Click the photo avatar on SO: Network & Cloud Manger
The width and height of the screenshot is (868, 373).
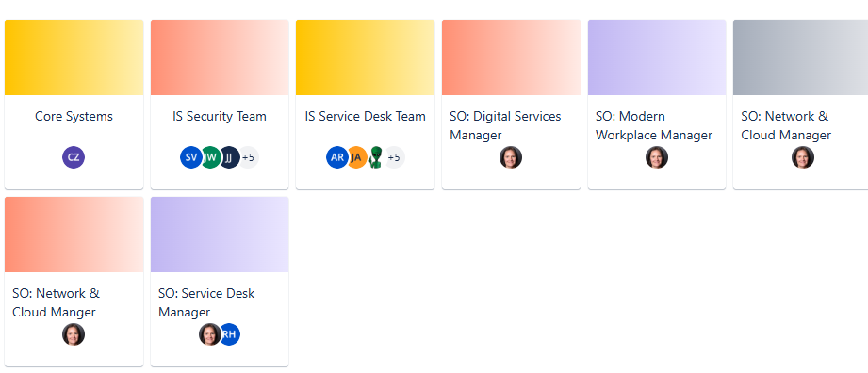point(74,334)
